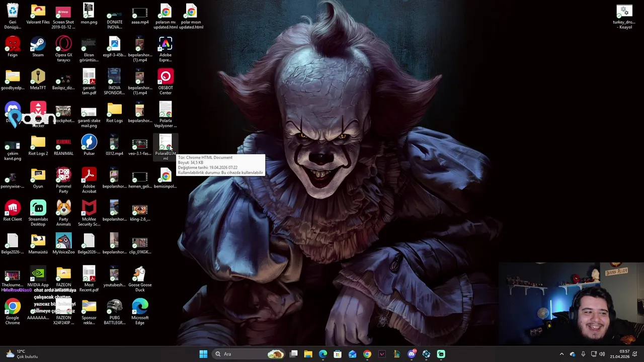The image size is (644, 362).
Task: Expand the hidden system tray icons chevron
Action: 562,354
